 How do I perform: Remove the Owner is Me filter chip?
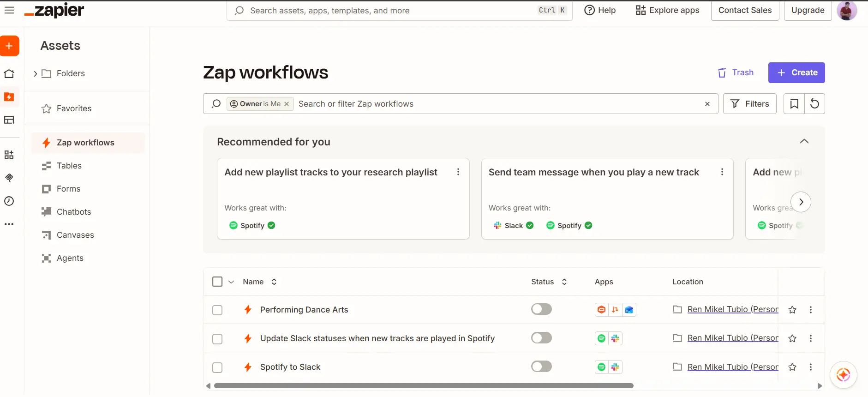click(x=287, y=104)
